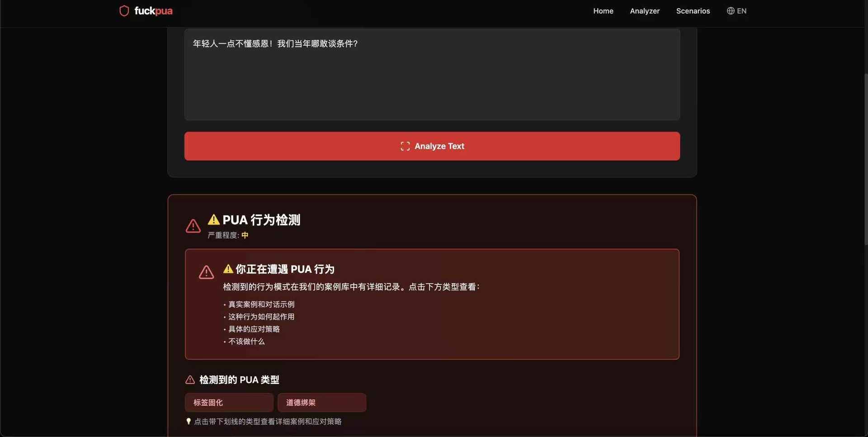Click the red warning triangle beside PUA 行为检测
The image size is (868, 437).
[193, 226]
